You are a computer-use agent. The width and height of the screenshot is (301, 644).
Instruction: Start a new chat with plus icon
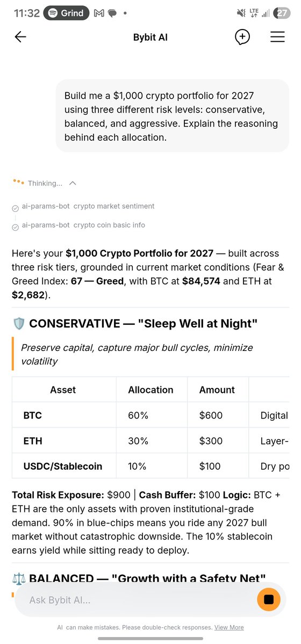242,37
